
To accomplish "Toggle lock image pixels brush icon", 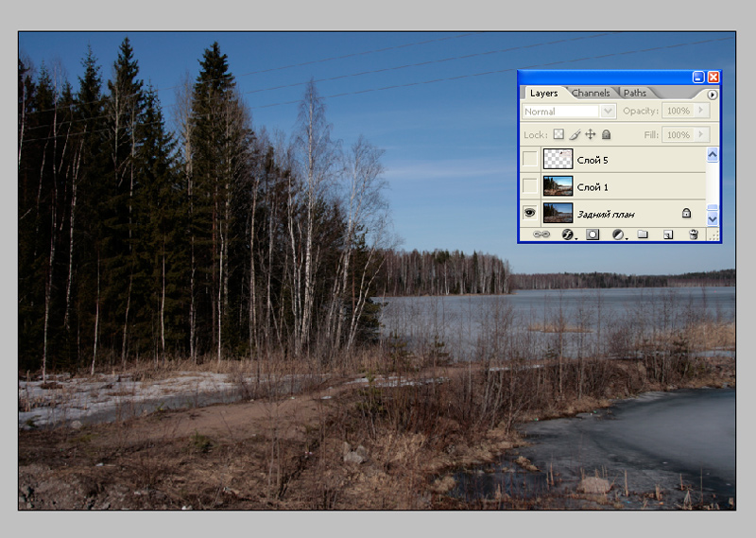I will point(575,134).
